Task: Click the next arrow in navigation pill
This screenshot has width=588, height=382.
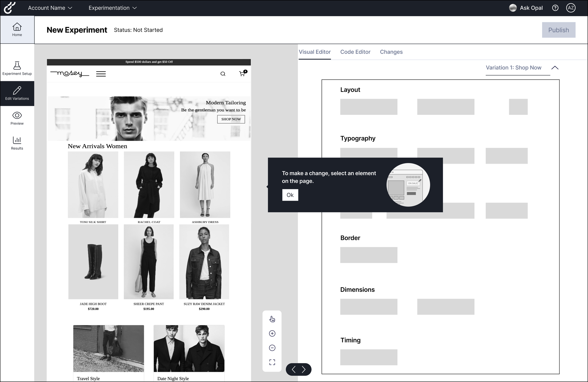Action: [304, 369]
